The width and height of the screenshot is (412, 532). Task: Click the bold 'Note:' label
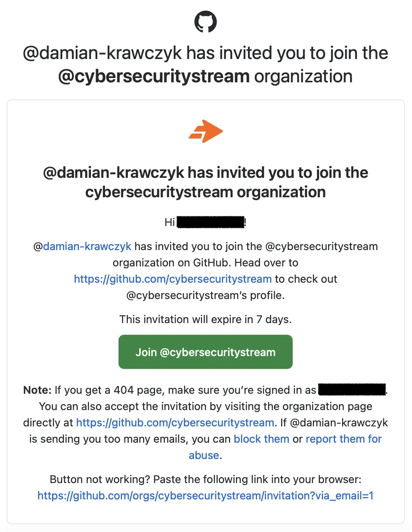pos(37,390)
